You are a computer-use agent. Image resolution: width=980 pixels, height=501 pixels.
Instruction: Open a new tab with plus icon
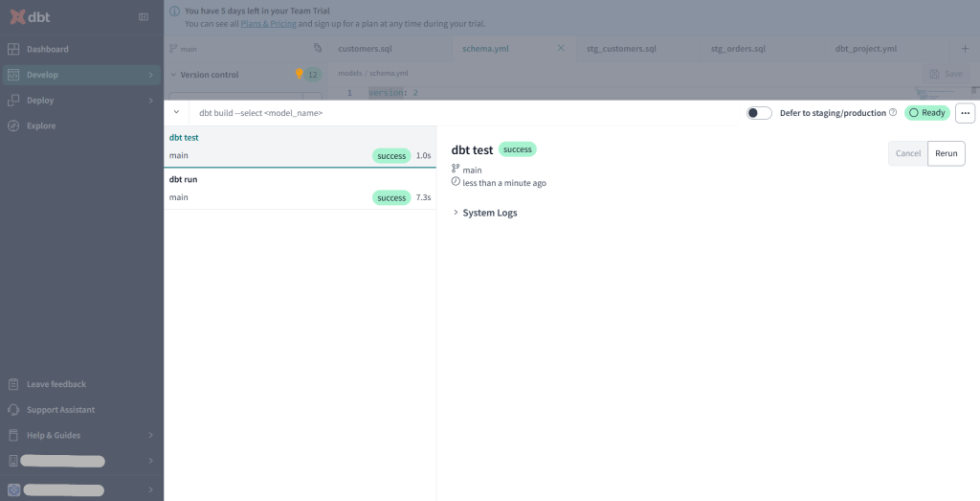[x=965, y=48]
